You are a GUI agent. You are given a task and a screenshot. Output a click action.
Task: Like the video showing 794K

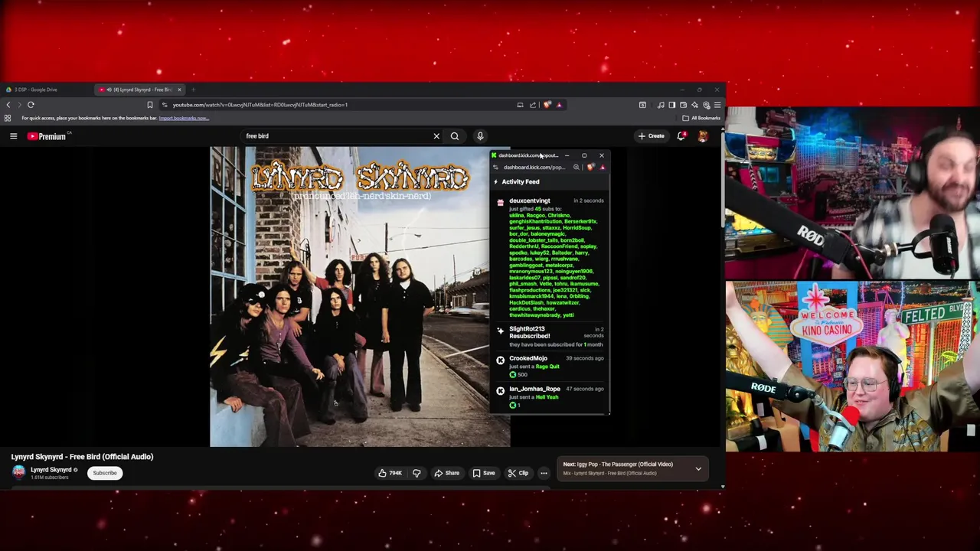click(x=390, y=473)
